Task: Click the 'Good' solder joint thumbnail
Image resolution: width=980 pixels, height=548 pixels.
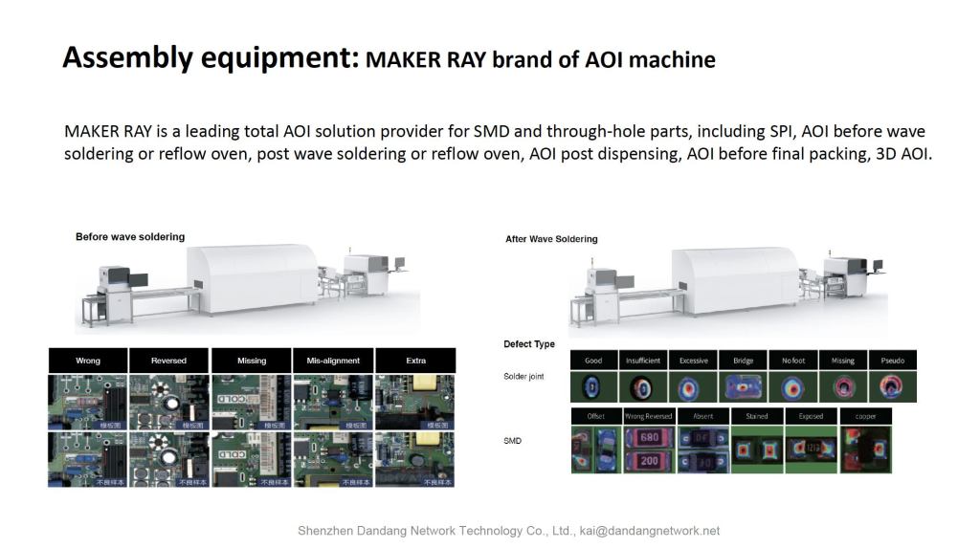Action: (593, 387)
